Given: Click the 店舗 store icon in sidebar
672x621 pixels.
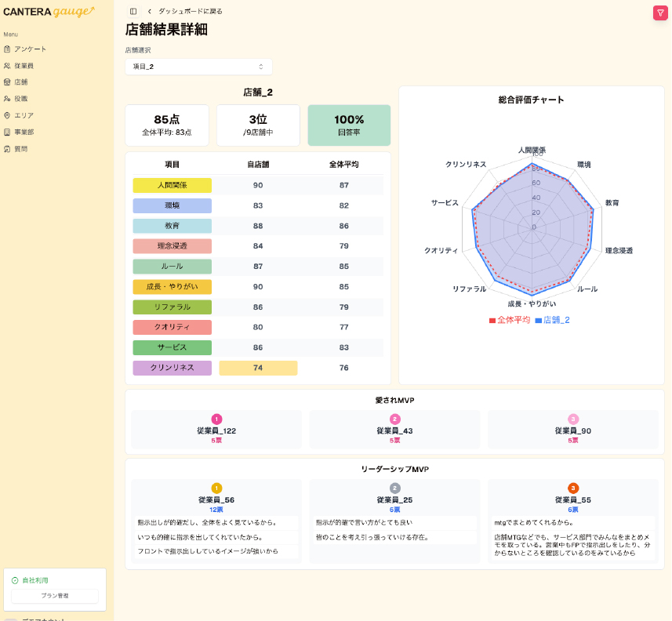Looking at the screenshot, I should 7,82.
